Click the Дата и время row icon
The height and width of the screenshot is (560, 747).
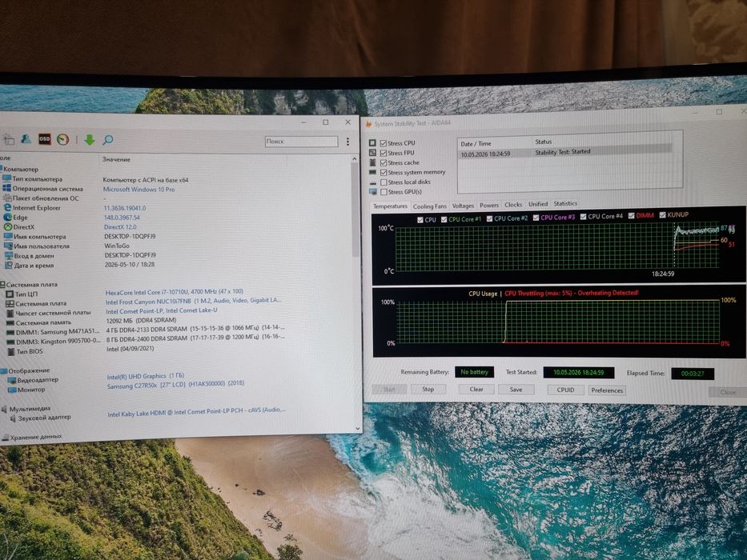(x=9, y=266)
